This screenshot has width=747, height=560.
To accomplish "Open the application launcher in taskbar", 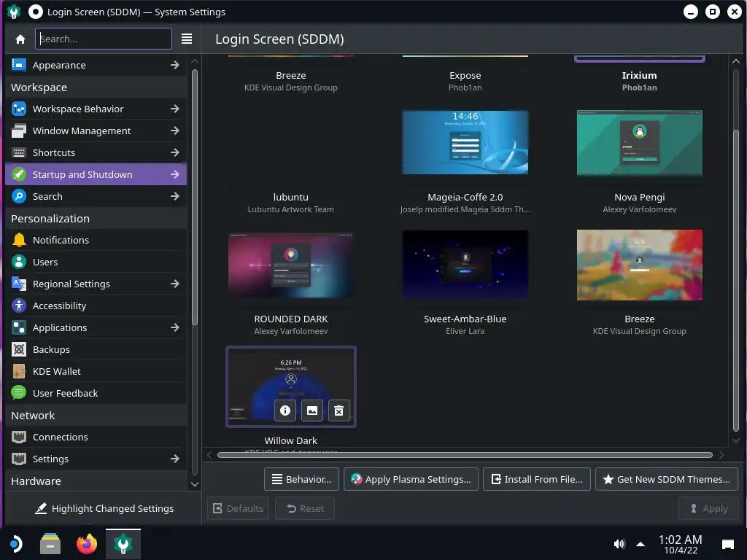I will (15, 543).
